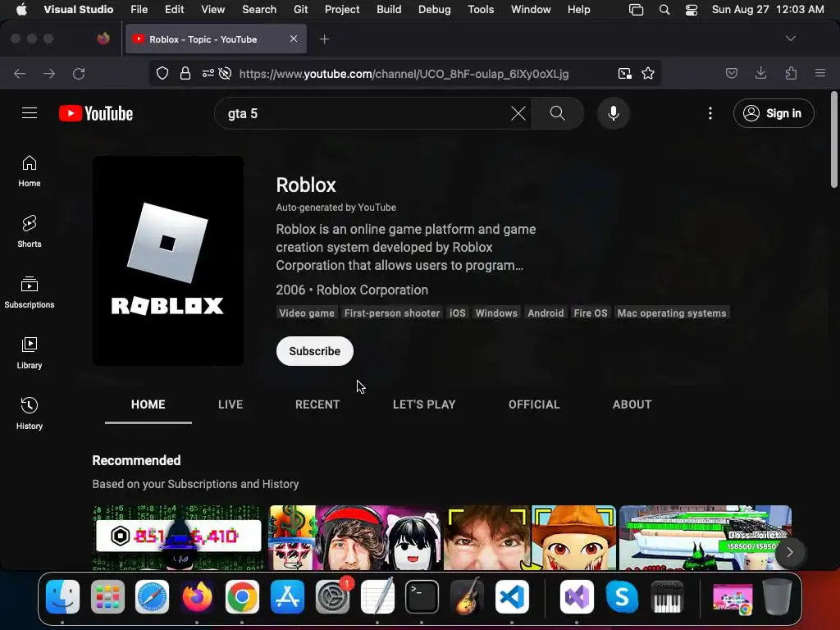Screen dimensions: 840x630
Task: Open Terminal from the Dock
Action: (422, 597)
